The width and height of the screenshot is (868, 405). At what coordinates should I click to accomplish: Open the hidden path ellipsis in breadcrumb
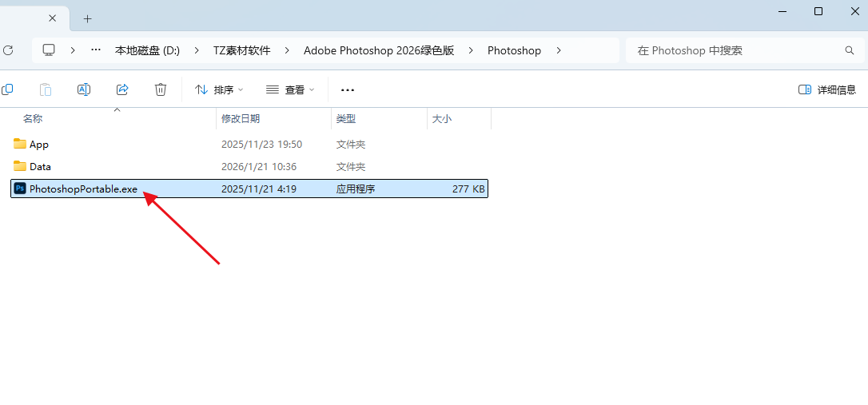tap(96, 50)
